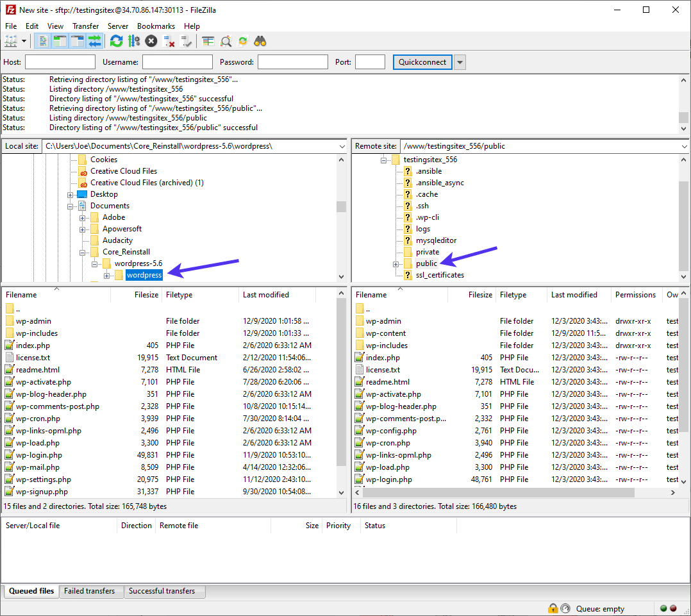Toggle local directory tree display
The height and width of the screenshot is (616, 691).
pyautogui.click(x=60, y=41)
